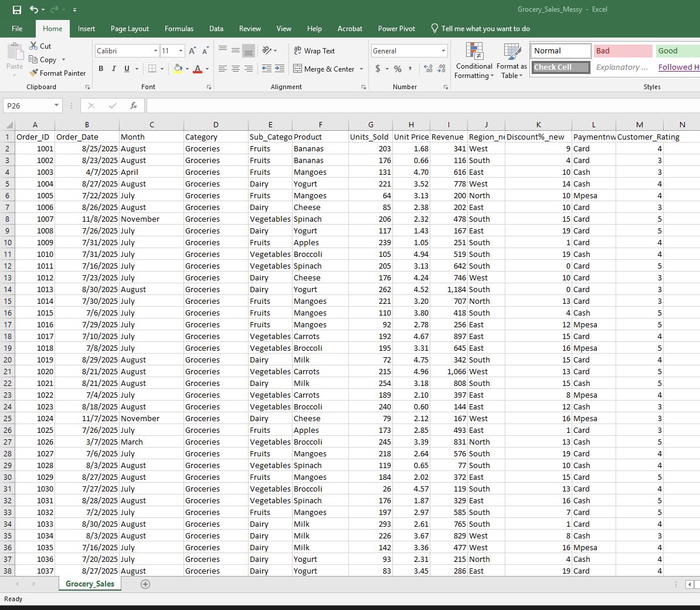Apply the Check Cell style
This screenshot has width=700, height=610.
click(560, 67)
